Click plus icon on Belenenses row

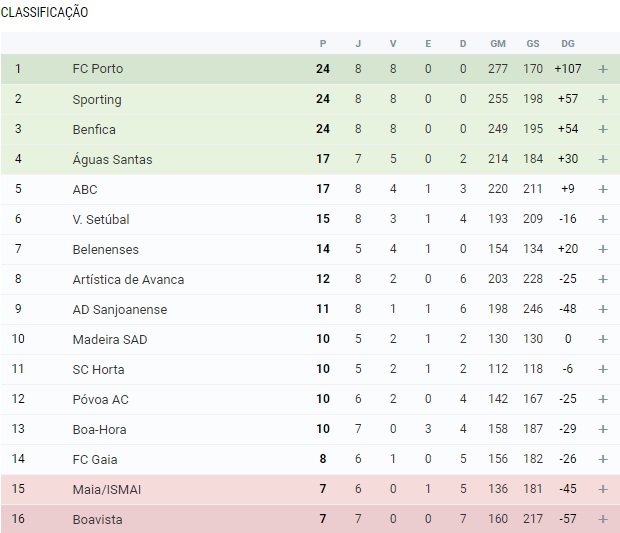click(603, 250)
